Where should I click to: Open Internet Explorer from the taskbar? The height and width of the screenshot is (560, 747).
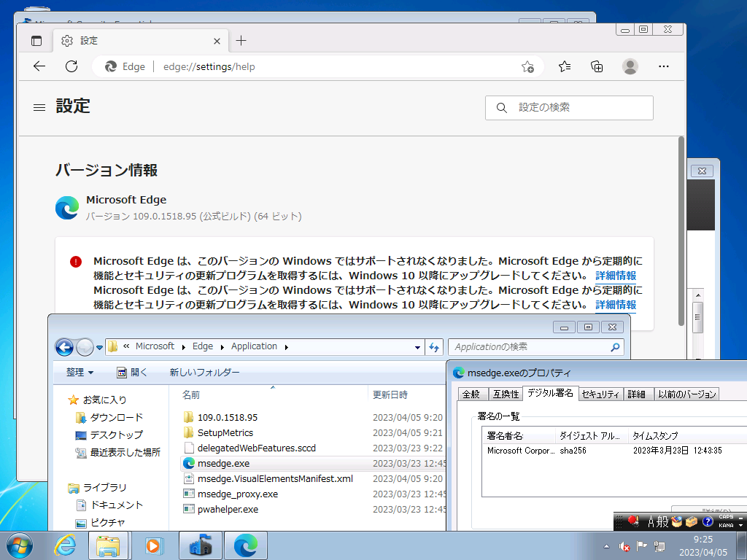point(64,545)
